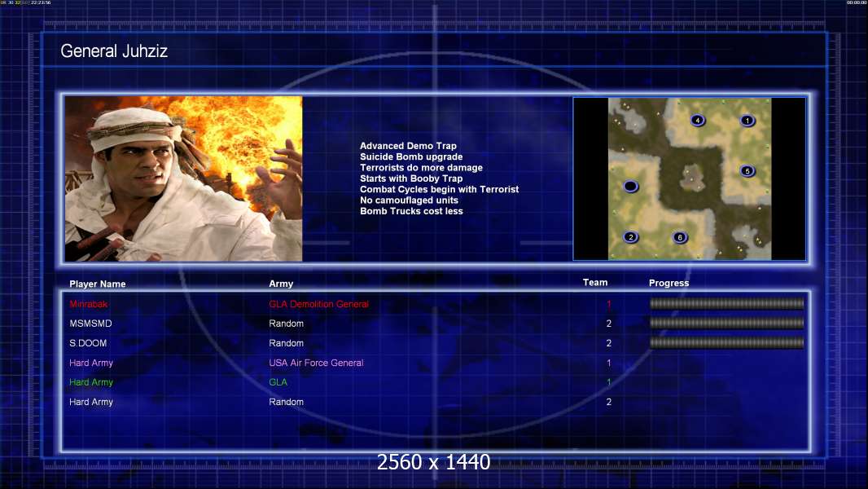Click Suicide Bomb upgrade trait text
Image resolution: width=868 pixels, height=489 pixels.
[411, 156]
